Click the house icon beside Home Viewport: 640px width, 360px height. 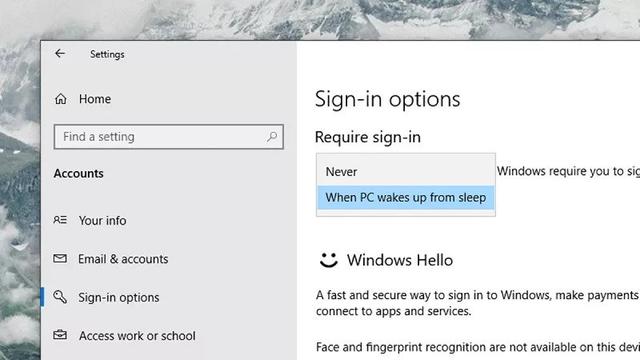click(61, 99)
